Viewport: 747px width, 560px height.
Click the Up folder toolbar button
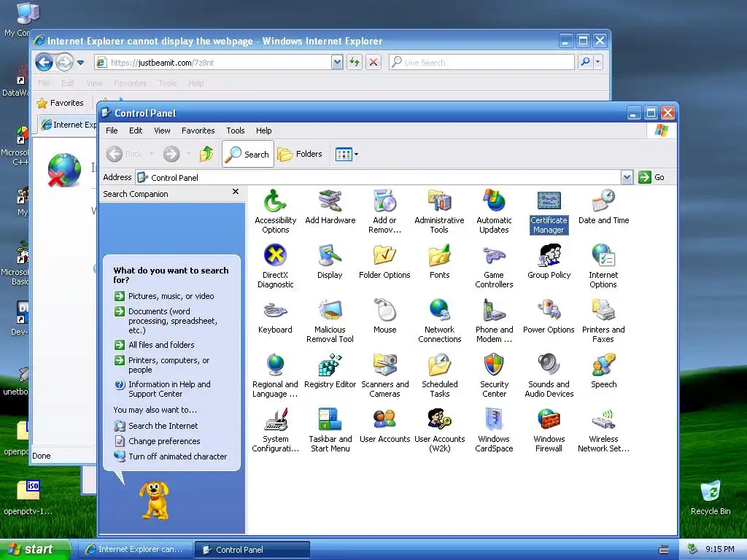click(206, 154)
